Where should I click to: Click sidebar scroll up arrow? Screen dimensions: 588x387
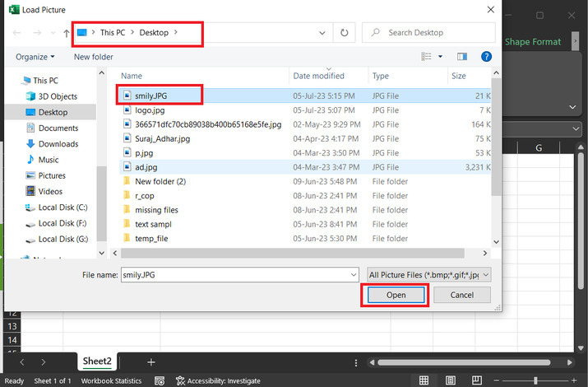[102, 72]
